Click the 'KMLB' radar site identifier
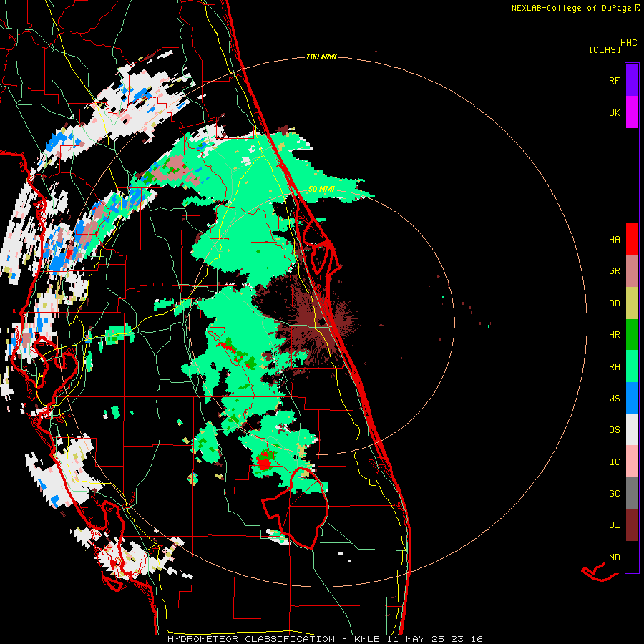Viewport: 644px width, 644px height. [x=367, y=639]
